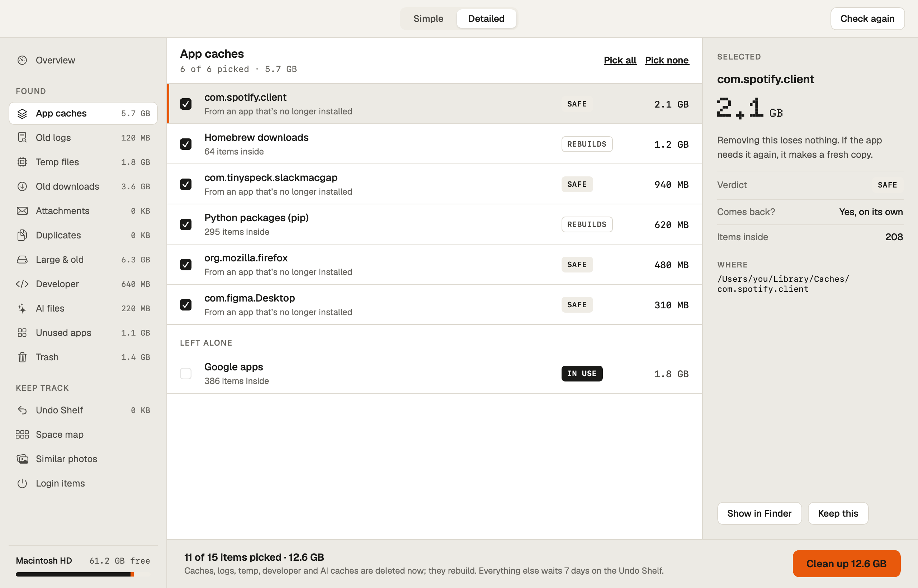Uncheck the Python packages (pip) checkbox
Screen dimensions: 918x588
186,224
